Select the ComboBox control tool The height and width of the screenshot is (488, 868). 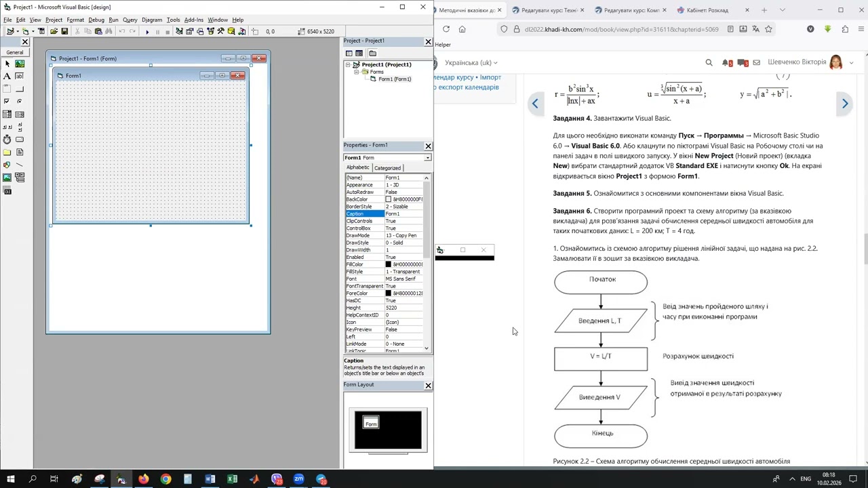(7, 114)
